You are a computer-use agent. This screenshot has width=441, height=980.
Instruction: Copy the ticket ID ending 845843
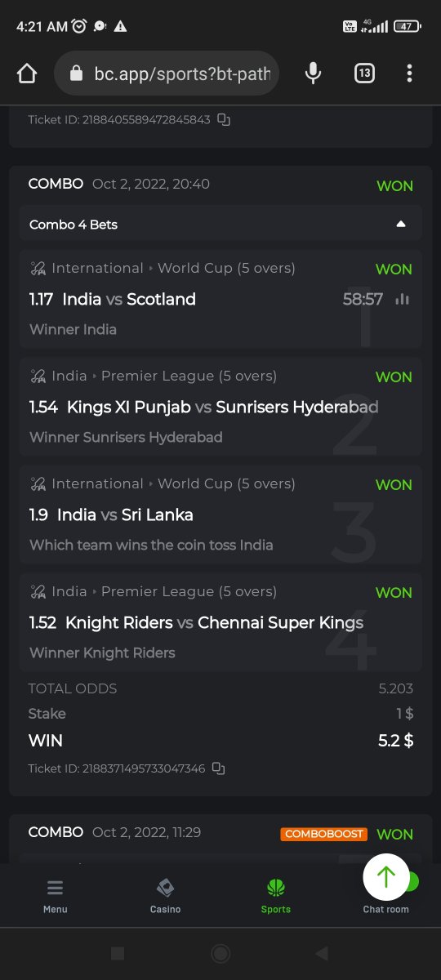(224, 120)
